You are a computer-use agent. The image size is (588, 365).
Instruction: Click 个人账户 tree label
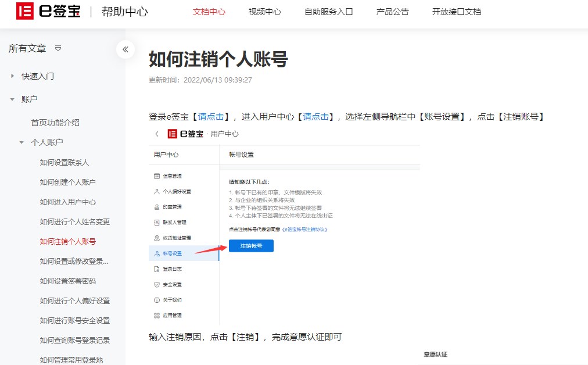[47, 142]
